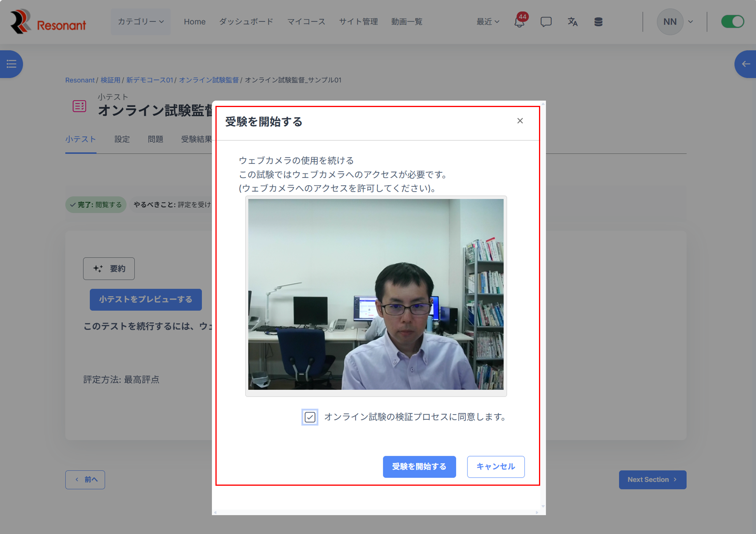The height and width of the screenshot is (534, 756).
Task: Click the キャンセル button
Action: pyautogui.click(x=495, y=467)
